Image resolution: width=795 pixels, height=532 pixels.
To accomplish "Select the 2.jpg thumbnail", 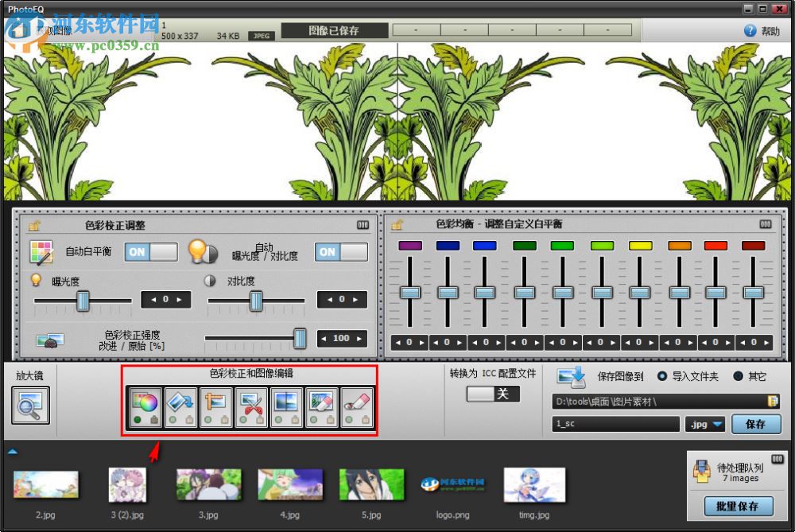I will pyautogui.click(x=45, y=483).
